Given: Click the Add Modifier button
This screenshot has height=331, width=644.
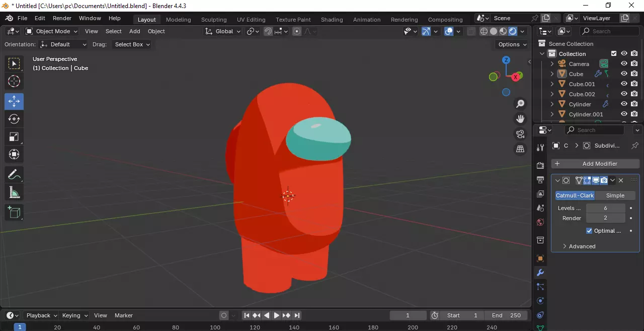Looking at the screenshot, I should point(595,164).
